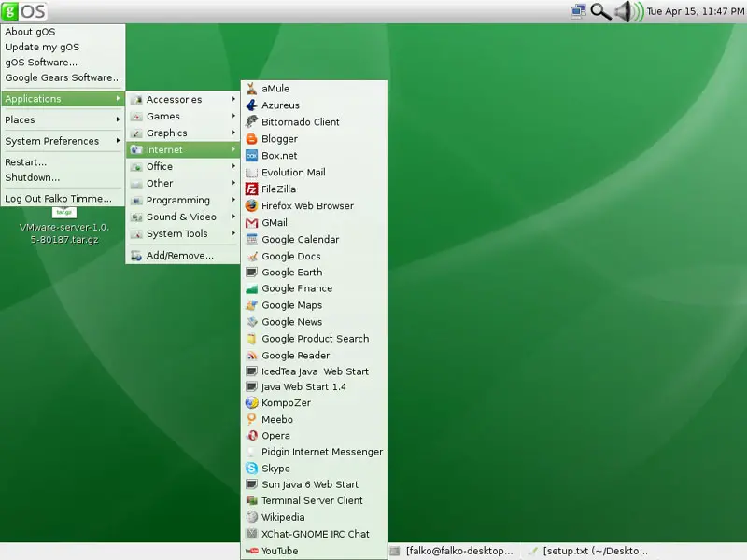Click the KompoZer icon
Image resolution: width=747 pixels, height=560 pixels.
[251, 403]
